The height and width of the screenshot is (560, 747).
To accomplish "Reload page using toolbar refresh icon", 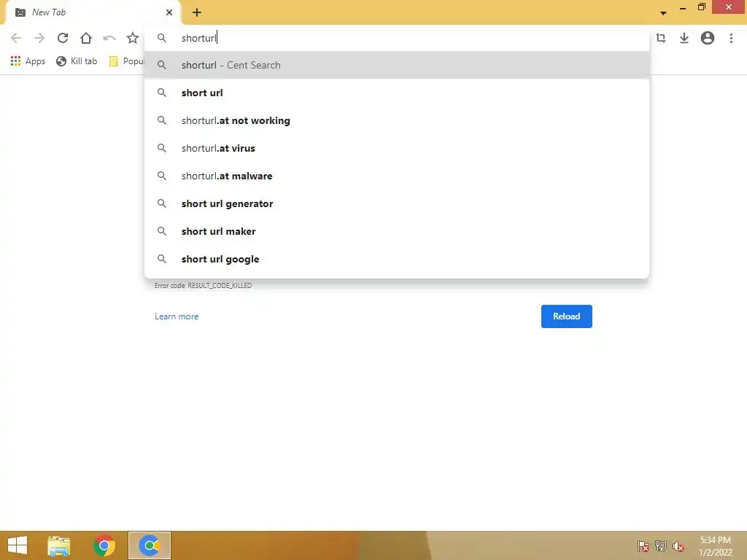I will pyautogui.click(x=63, y=38).
